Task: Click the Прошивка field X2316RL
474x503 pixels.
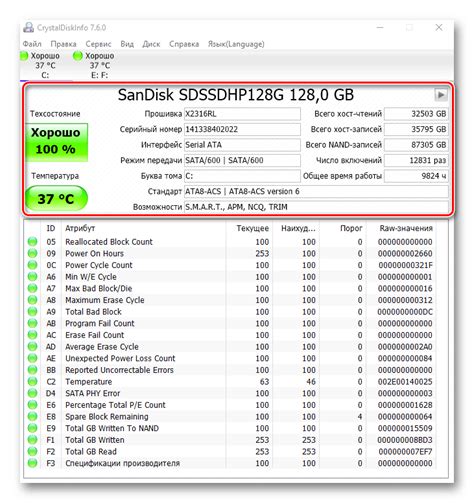Action: (x=242, y=114)
